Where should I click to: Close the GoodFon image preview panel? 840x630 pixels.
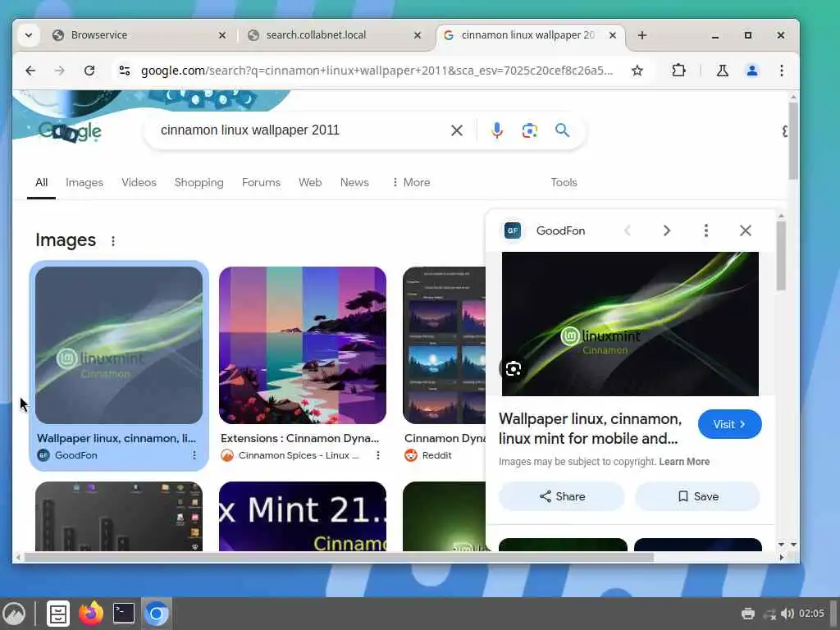[x=745, y=231]
